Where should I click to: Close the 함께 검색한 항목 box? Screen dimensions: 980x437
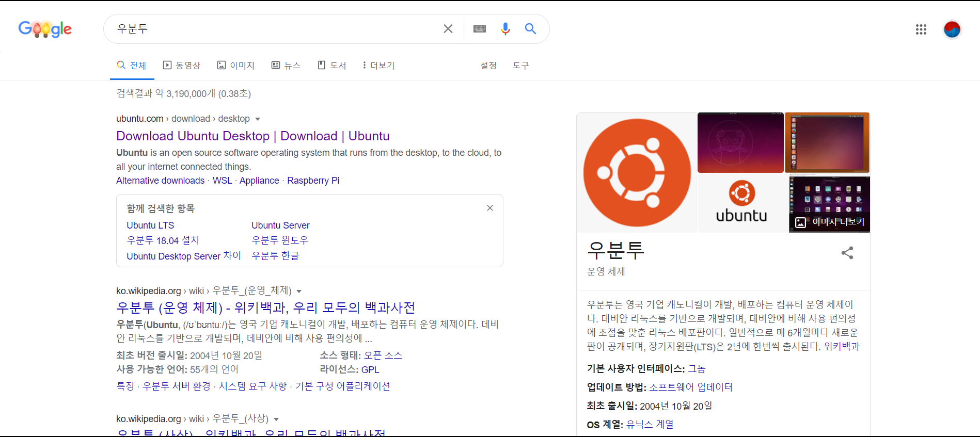tap(490, 208)
